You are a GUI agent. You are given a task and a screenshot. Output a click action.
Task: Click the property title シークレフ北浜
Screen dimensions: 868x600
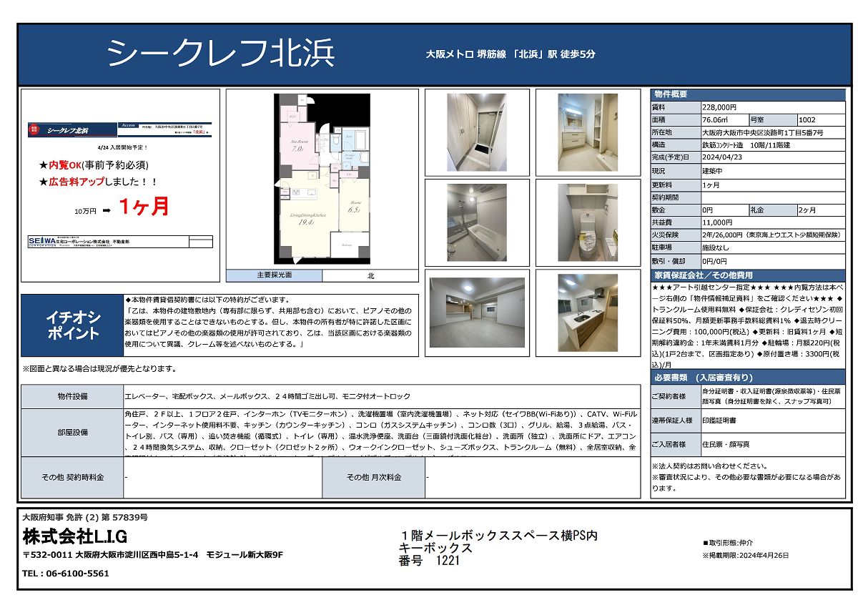(221, 54)
